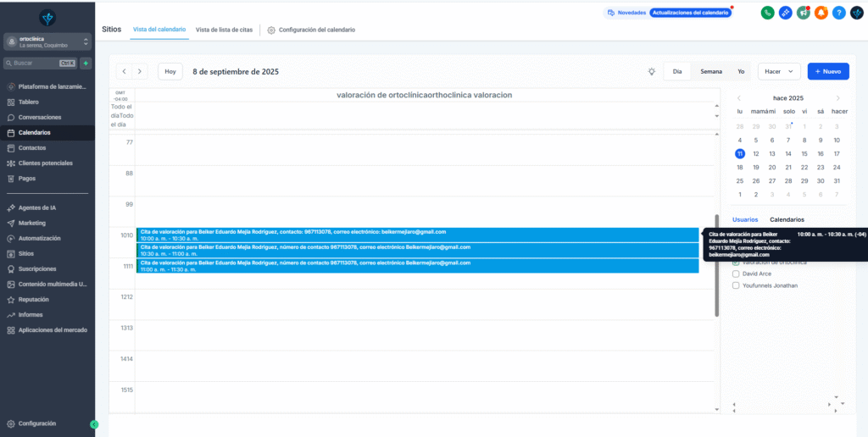Click the Buscar search field
The image size is (868, 437).
click(34, 64)
